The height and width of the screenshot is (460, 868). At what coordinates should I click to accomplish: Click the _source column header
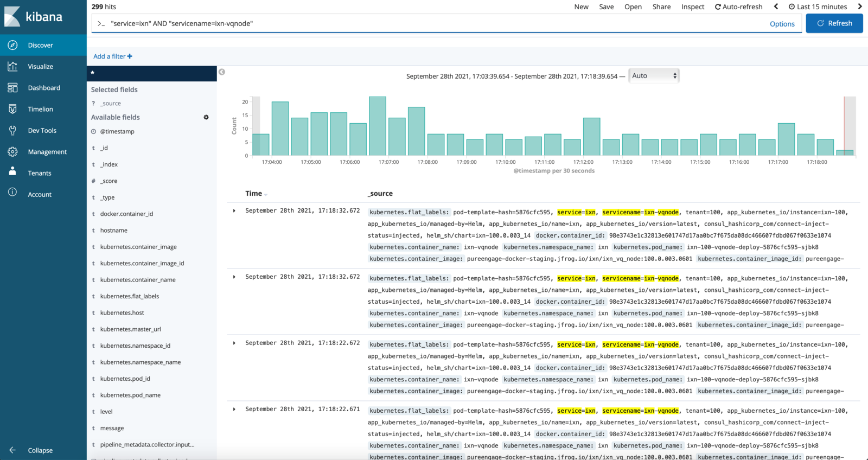(x=380, y=194)
